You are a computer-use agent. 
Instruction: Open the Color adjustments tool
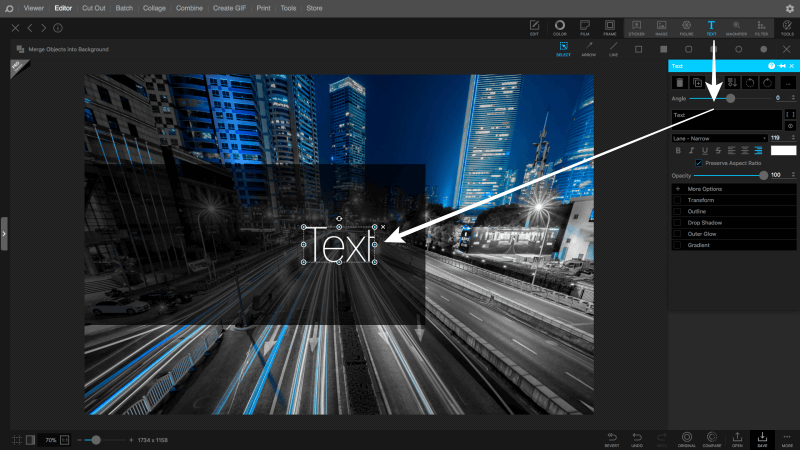coord(560,28)
